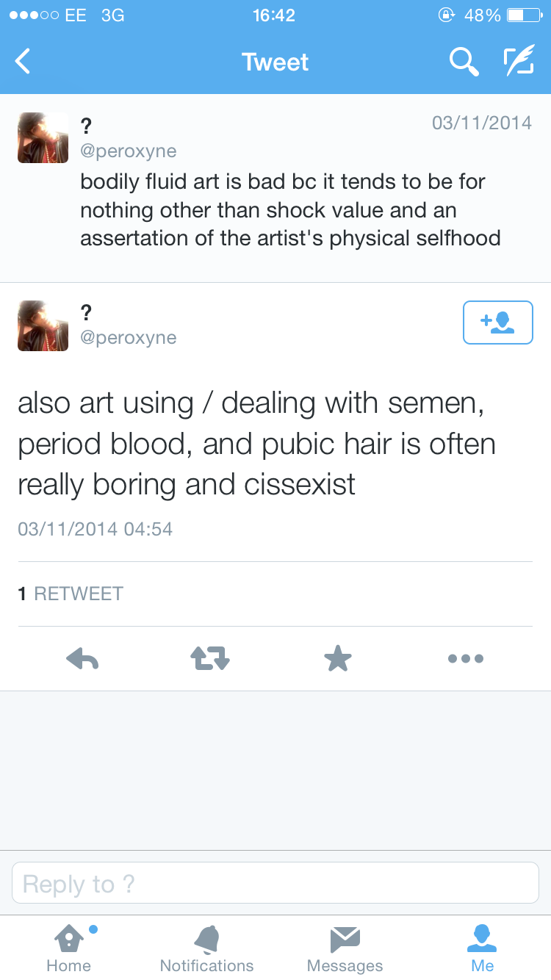The image size is (551, 980).
Task: View the 1 RETWEET list
Action: click(71, 594)
